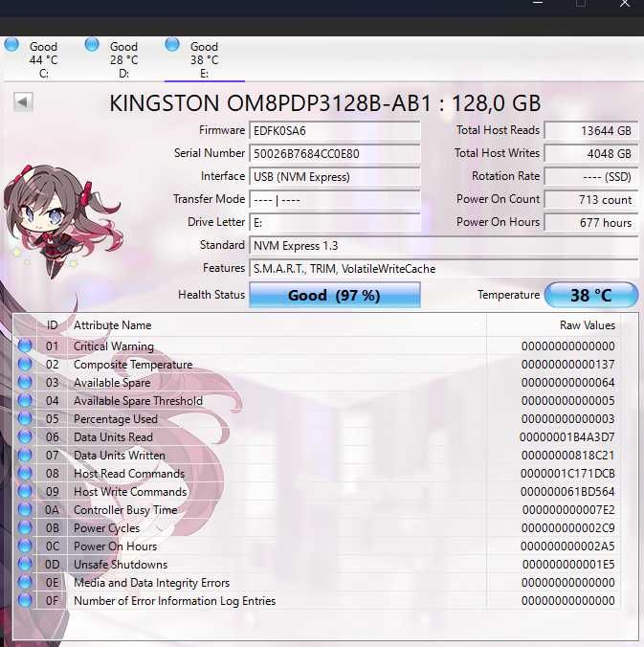Click the status orb for Media and Data Integrity Errors
Screen dimensions: 644x647
(25, 582)
